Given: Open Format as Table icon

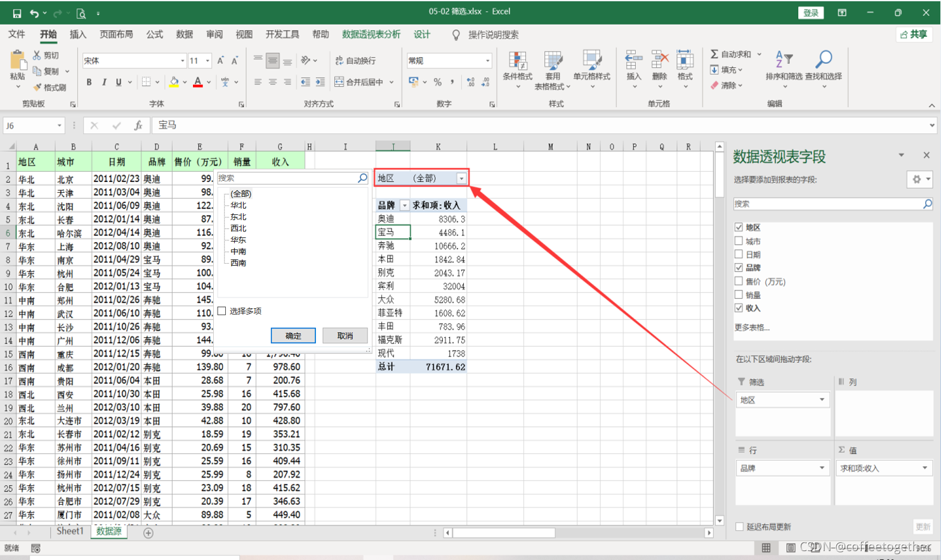Looking at the screenshot, I should pyautogui.click(x=553, y=62).
